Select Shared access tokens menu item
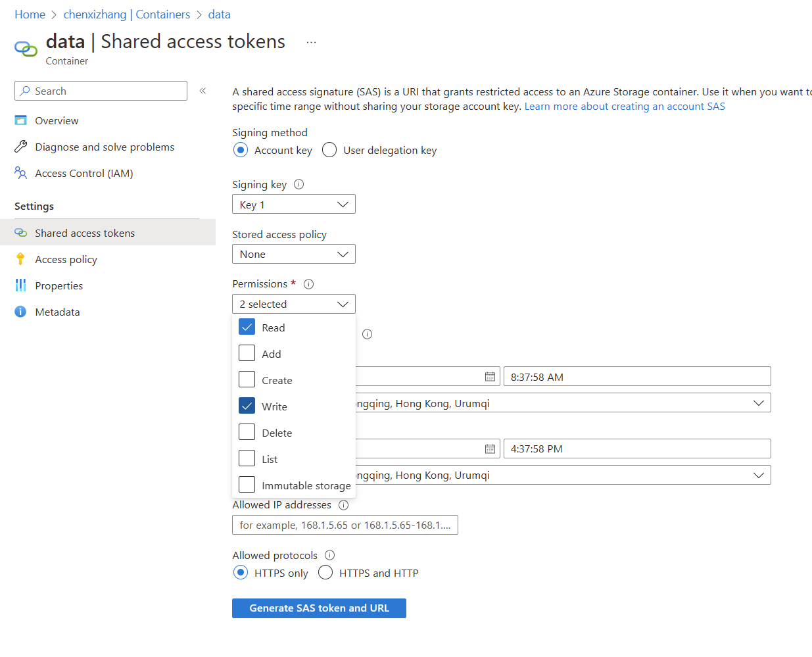Image resolution: width=812 pixels, height=657 pixels. (108, 233)
